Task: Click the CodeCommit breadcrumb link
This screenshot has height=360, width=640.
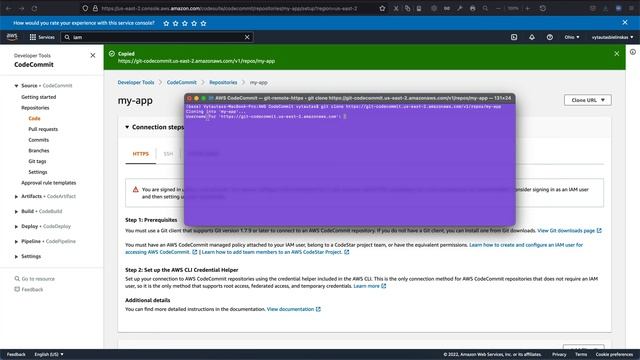Action: click(x=182, y=82)
